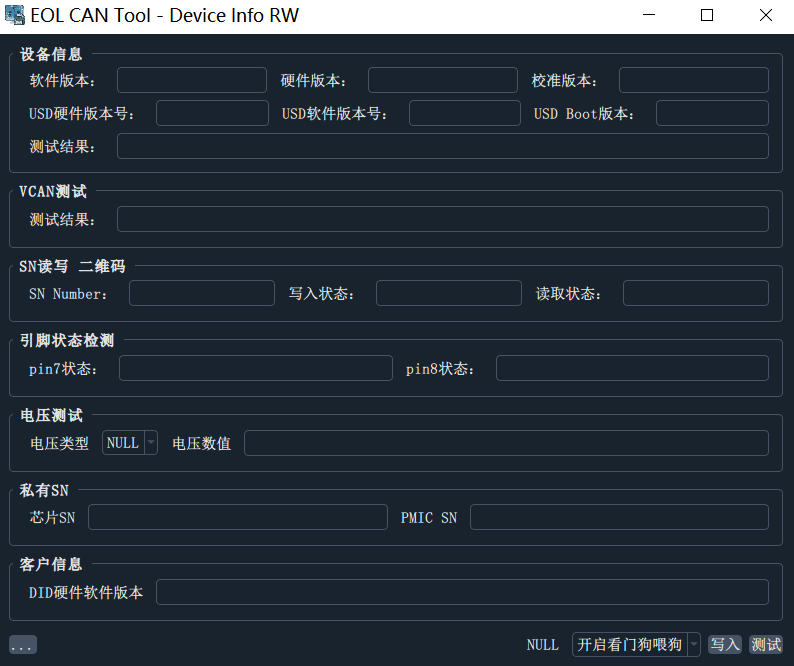Click the 读取状态 field
This screenshot has width=794, height=666.
tap(696, 293)
